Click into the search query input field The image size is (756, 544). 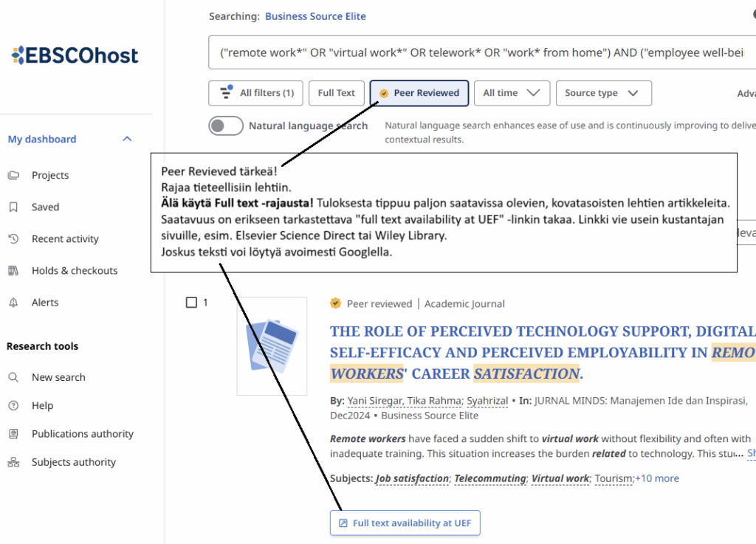point(482,52)
